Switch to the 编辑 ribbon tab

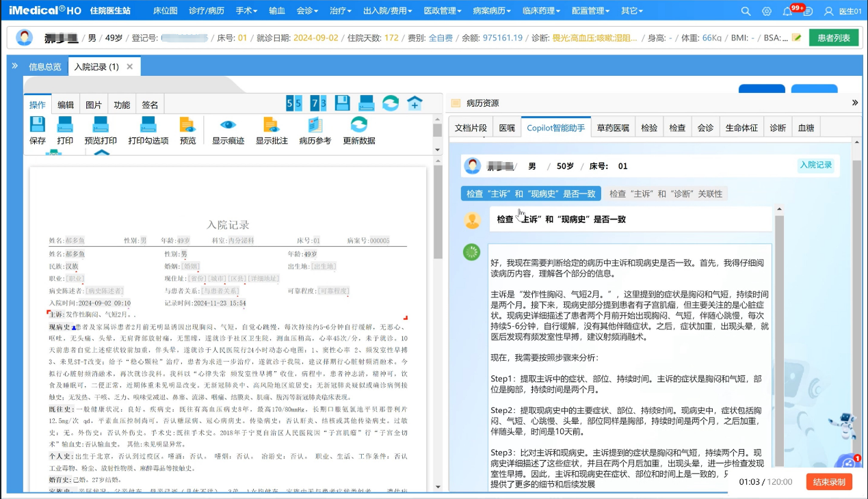tap(66, 105)
